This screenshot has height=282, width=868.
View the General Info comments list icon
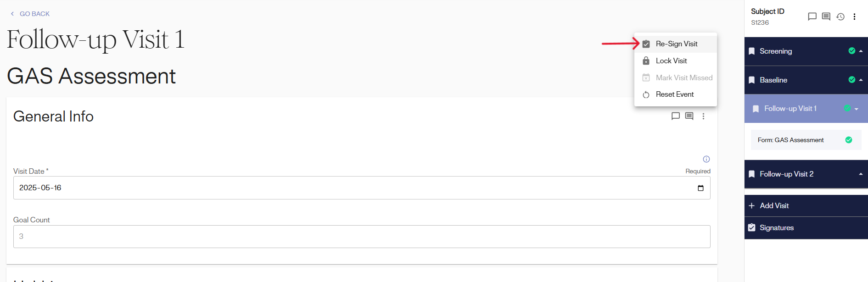(689, 116)
